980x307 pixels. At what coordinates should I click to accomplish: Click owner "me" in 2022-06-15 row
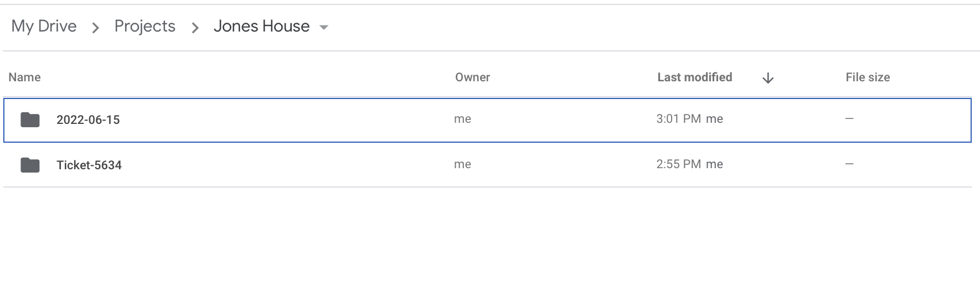pyautogui.click(x=462, y=119)
